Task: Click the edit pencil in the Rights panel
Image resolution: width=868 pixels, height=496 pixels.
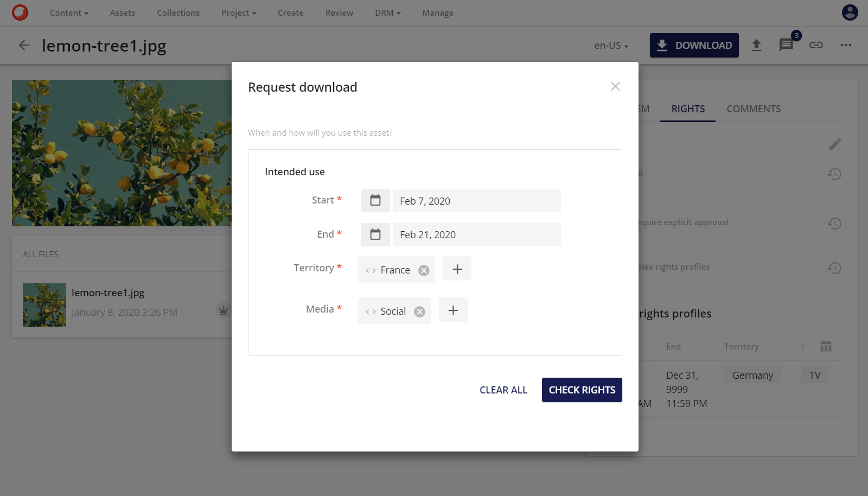Action: tap(835, 144)
